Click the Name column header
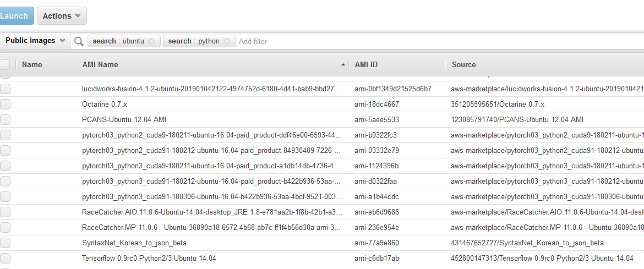The height and width of the screenshot is (269, 644). [32, 64]
